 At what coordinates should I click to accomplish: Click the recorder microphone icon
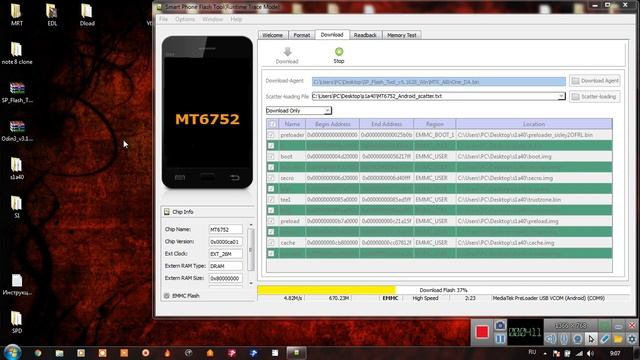[564, 339]
